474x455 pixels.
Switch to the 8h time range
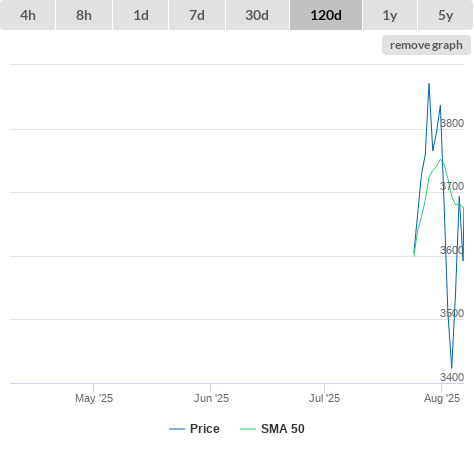84,15
